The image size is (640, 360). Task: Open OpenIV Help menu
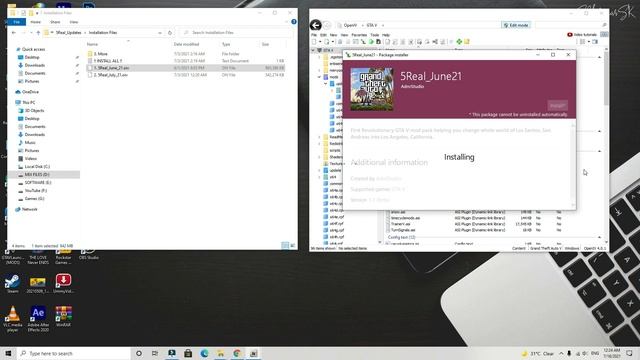(x=386, y=35)
